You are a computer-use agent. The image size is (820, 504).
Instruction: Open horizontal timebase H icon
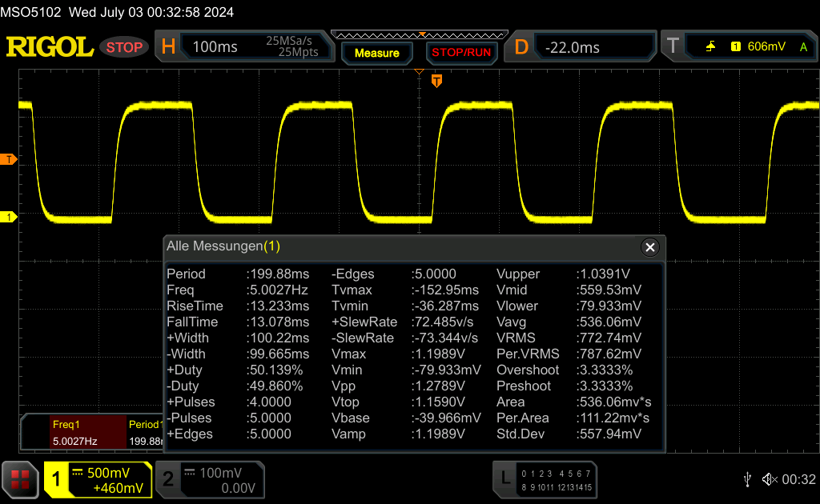tap(168, 47)
